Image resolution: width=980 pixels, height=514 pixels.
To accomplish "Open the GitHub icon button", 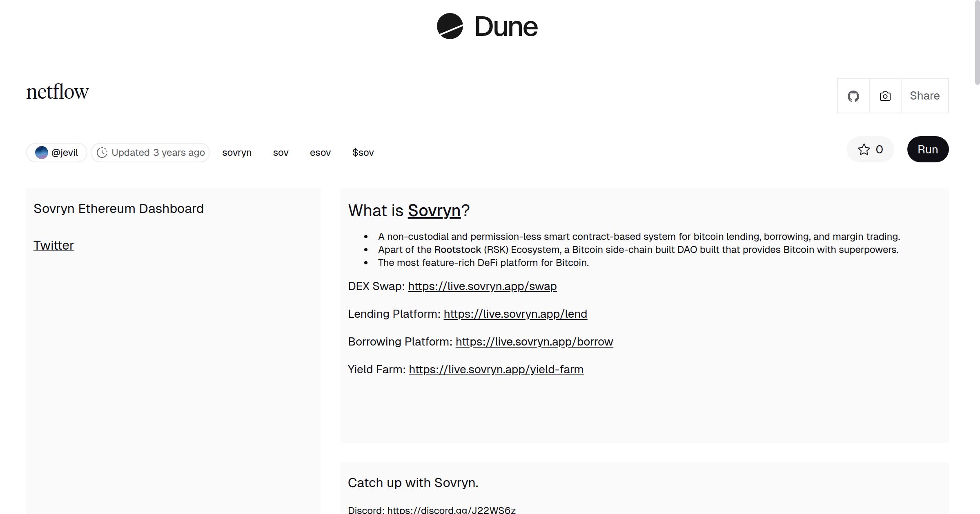I will tap(853, 96).
